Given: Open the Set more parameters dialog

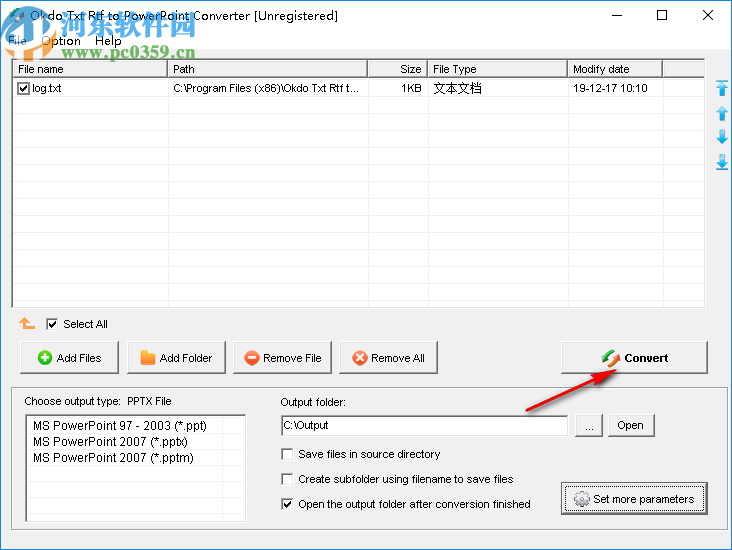Looking at the screenshot, I should pyautogui.click(x=634, y=499).
